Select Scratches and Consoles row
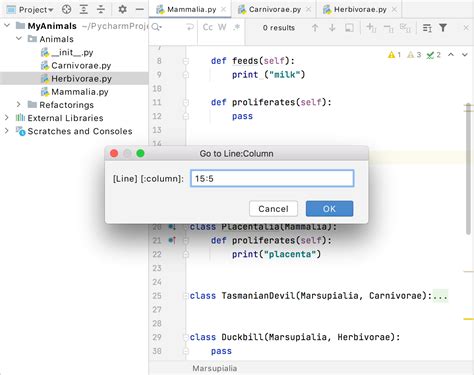Viewport: 474px width, 375px height. 74,131
